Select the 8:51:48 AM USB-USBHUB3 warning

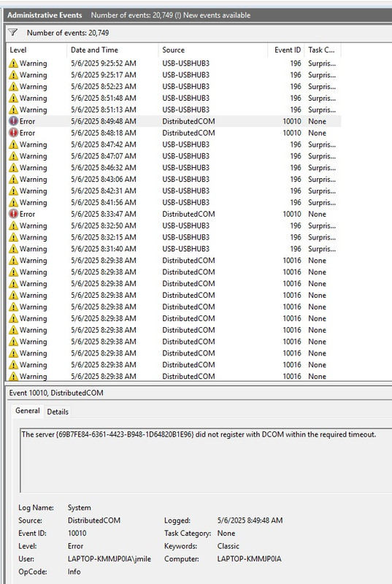[x=174, y=98]
